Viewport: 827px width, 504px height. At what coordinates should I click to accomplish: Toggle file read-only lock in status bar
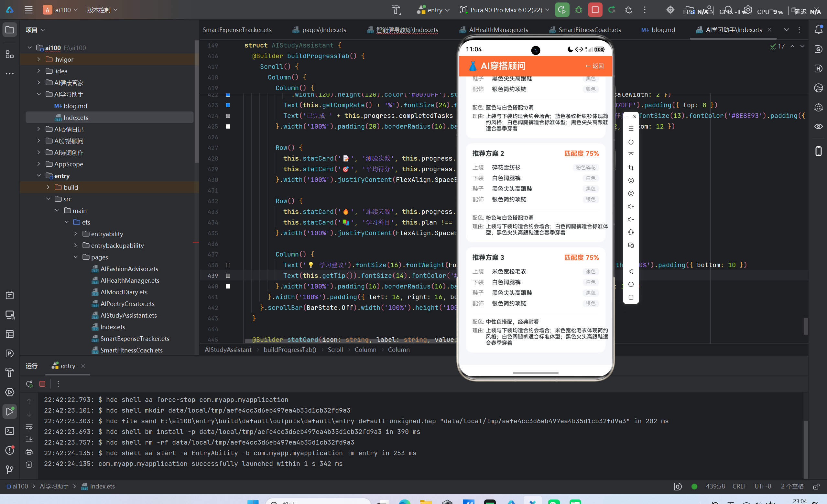(x=817, y=486)
